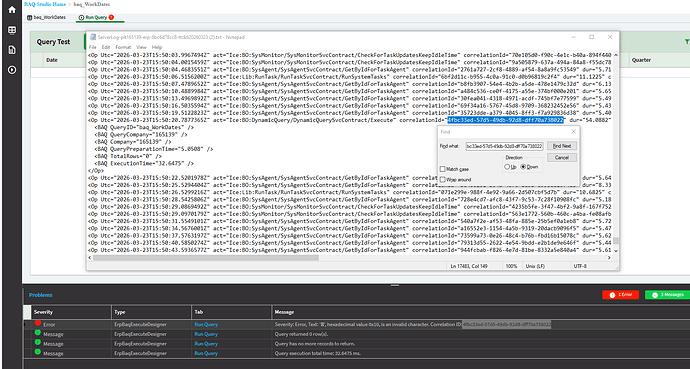The height and width of the screenshot is (369, 690).
Task: Click 'Query returned 0 row(s).' message
Action: (x=302, y=334)
